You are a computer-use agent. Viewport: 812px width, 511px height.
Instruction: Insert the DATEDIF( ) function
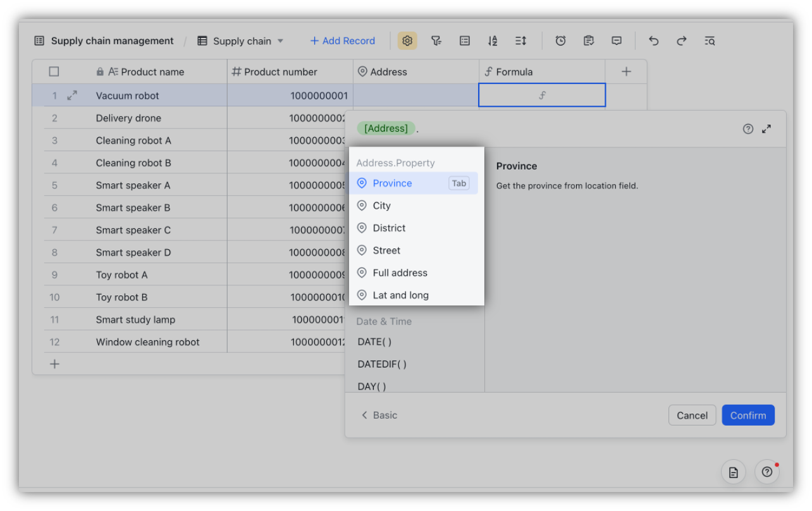click(x=382, y=364)
